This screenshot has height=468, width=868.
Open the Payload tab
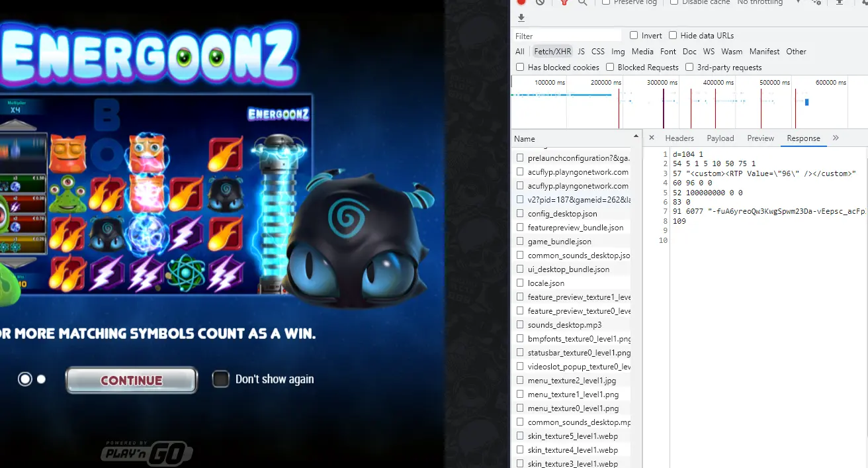pyautogui.click(x=720, y=138)
